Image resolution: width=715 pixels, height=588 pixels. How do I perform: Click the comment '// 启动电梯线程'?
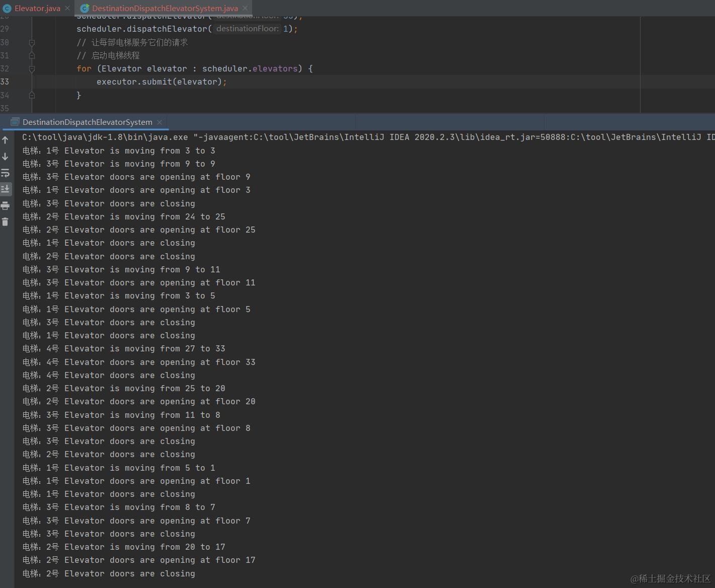point(108,55)
